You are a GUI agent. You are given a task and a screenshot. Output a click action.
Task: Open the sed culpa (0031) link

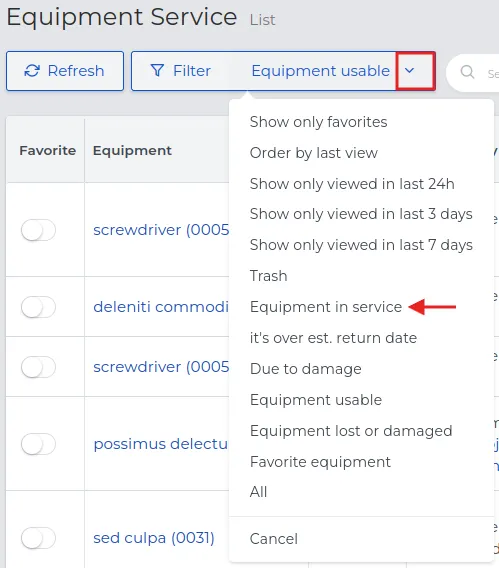tap(154, 538)
